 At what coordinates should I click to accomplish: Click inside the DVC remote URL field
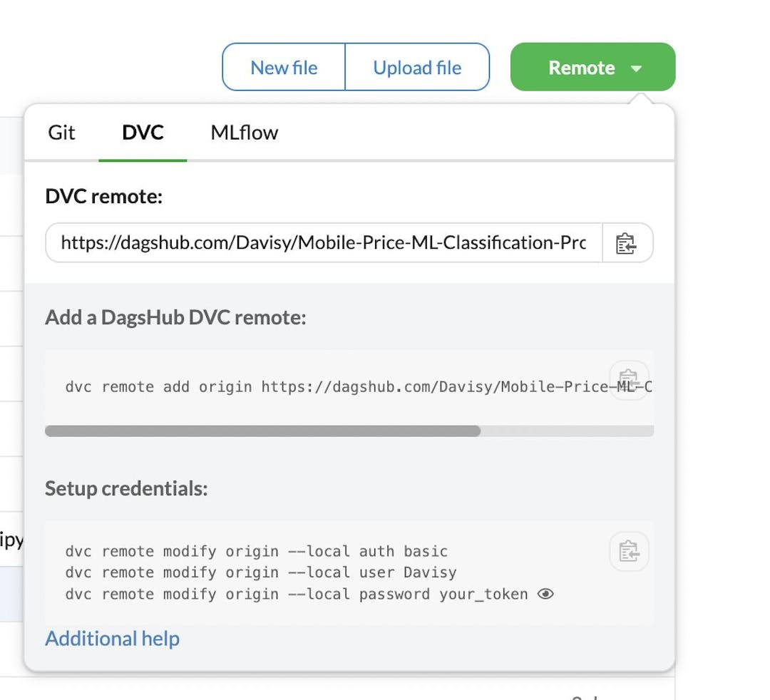coord(321,242)
